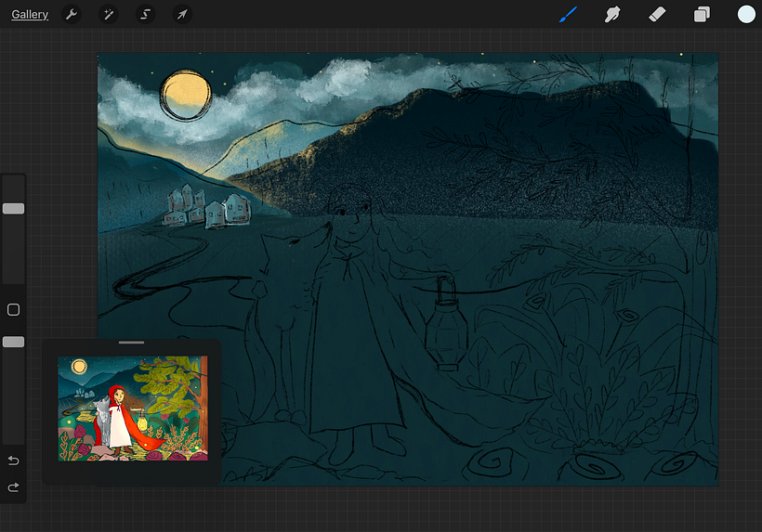This screenshot has height=532, width=762.
Task: Open the Adjustments magic wand menu
Action: pyautogui.click(x=109, y=15)
